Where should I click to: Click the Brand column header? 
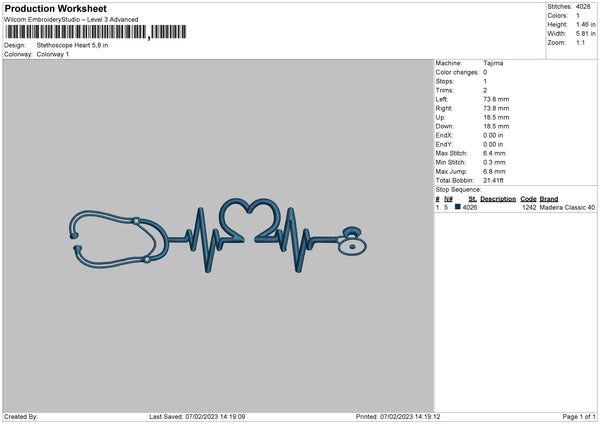(x=549, y=199)
